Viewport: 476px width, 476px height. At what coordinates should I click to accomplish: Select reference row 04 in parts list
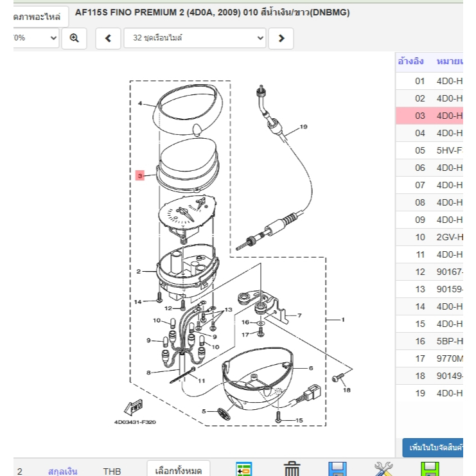(429, 133)
